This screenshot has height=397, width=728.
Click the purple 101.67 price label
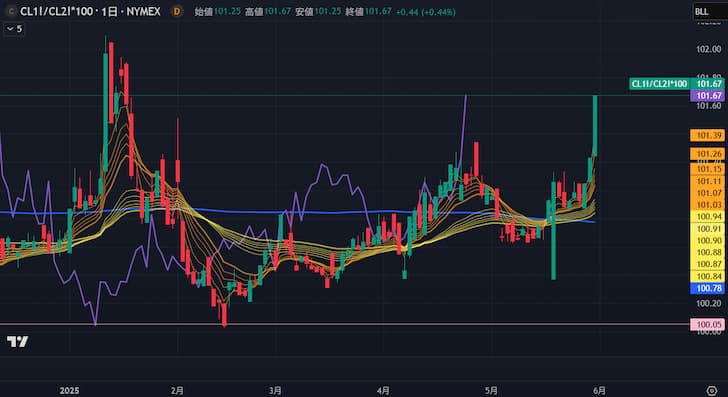pos(708,96)
